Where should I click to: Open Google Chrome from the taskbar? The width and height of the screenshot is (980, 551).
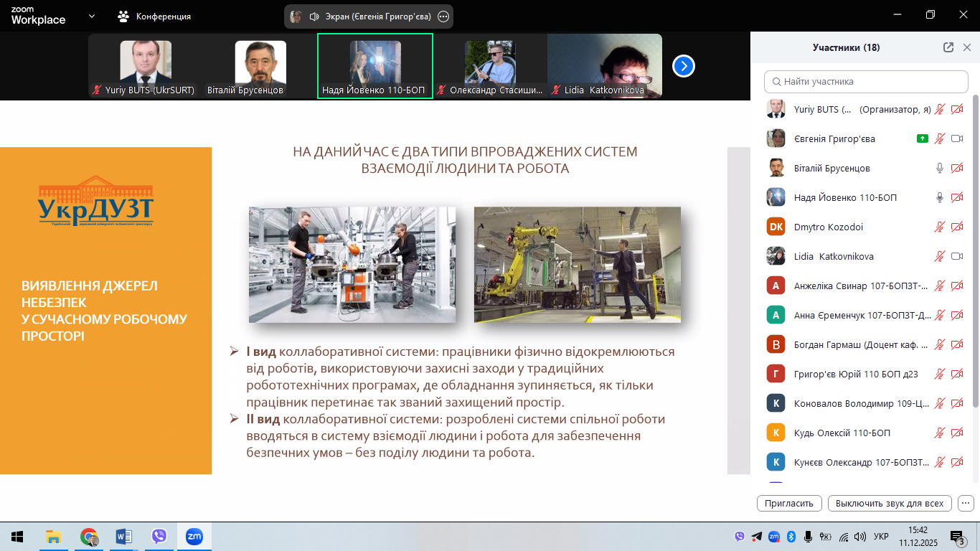tap(89, 537)
